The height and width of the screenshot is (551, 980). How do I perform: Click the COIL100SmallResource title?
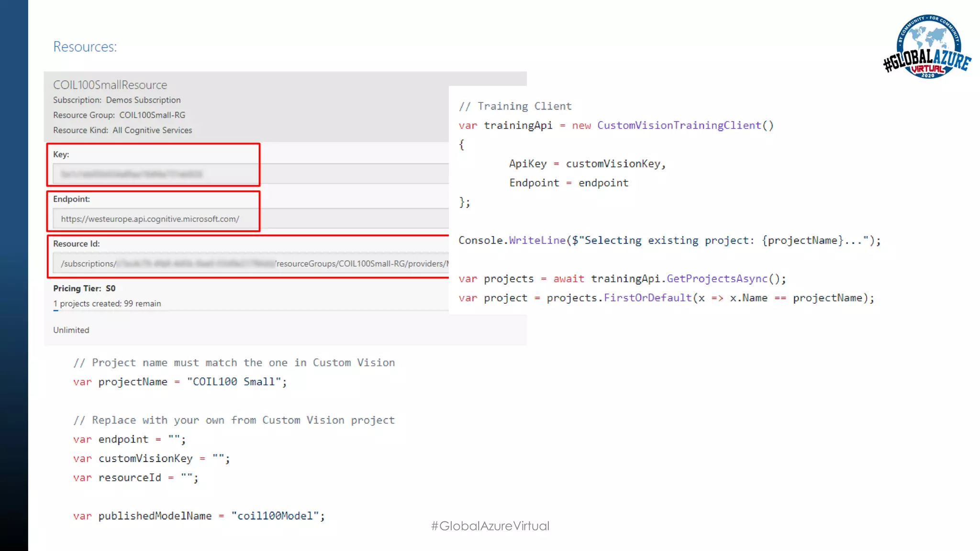110,85
